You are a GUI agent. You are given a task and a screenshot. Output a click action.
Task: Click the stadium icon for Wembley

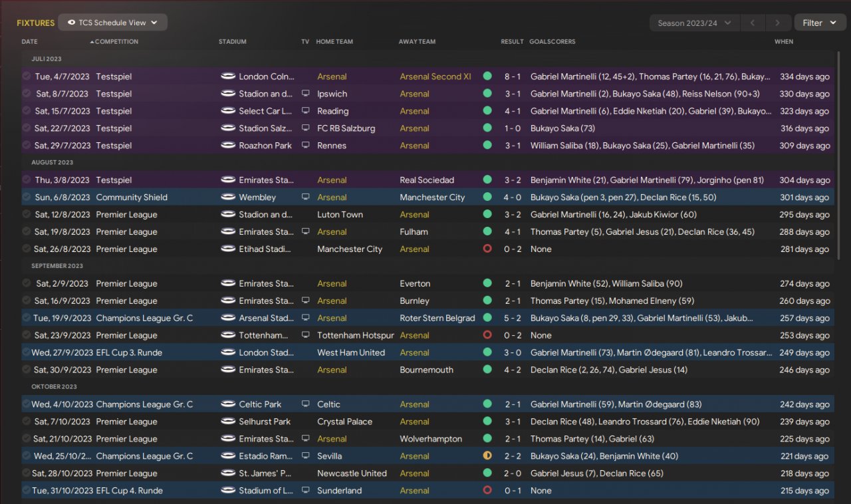228,197
